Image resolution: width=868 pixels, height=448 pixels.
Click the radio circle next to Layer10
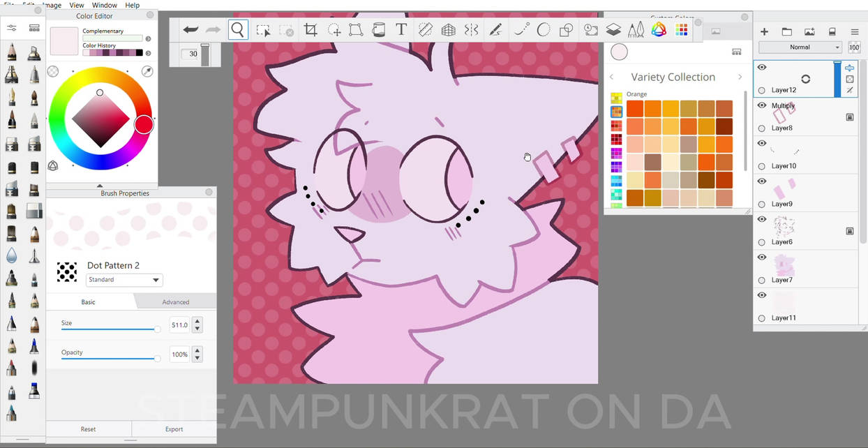(762, 166)
